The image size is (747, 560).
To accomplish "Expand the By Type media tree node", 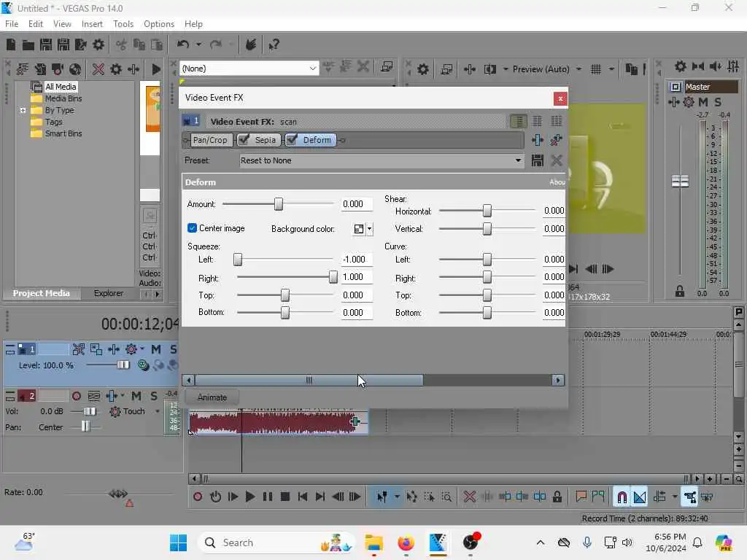I will (x=23, y=110).
